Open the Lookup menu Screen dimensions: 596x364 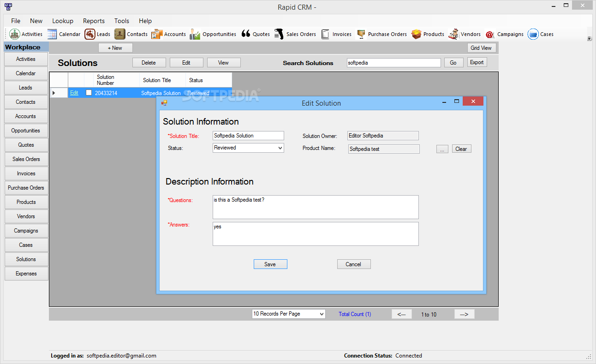[63, 21]
